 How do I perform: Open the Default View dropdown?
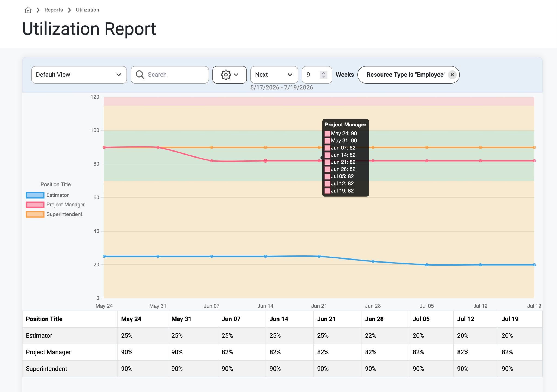[79, 75]
